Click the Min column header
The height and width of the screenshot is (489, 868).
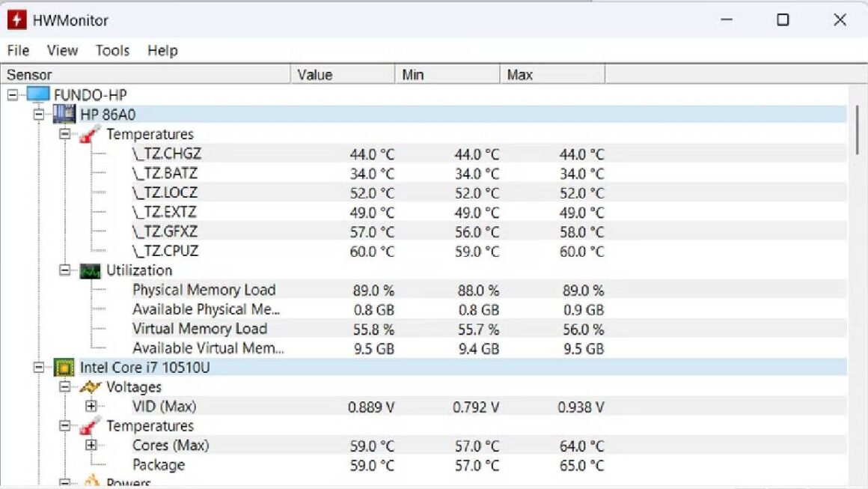pos(447,75)
